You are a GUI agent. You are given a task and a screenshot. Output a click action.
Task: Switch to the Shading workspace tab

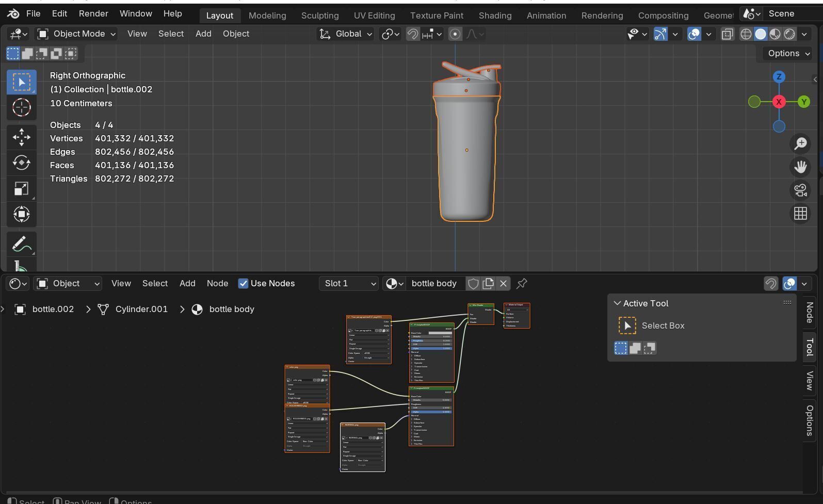pos(495,15)
